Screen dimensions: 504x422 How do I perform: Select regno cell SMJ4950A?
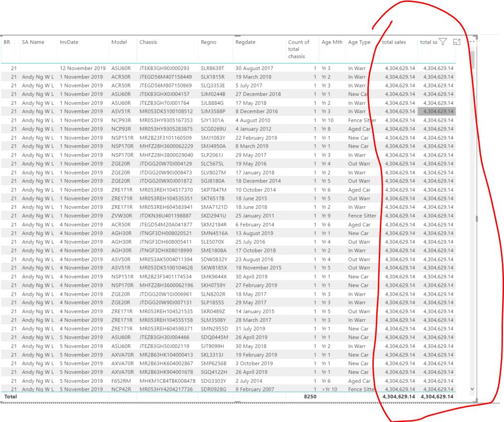coord(213,146)
